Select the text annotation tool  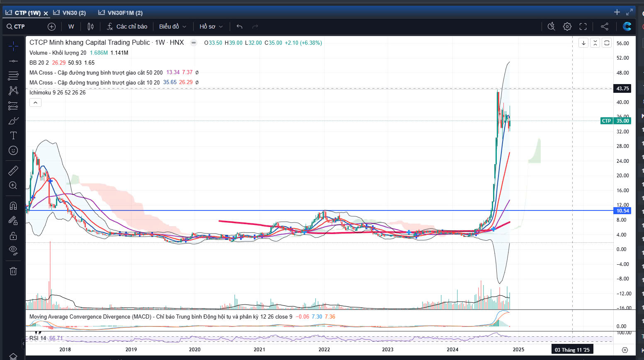[x=13, y=135]
